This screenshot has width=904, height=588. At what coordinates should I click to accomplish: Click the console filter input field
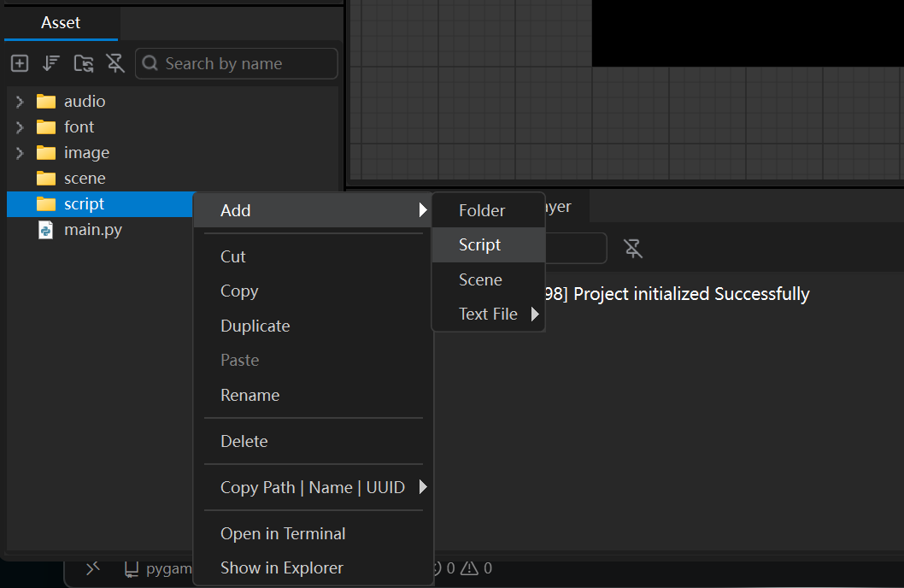[x=575, y=248]
